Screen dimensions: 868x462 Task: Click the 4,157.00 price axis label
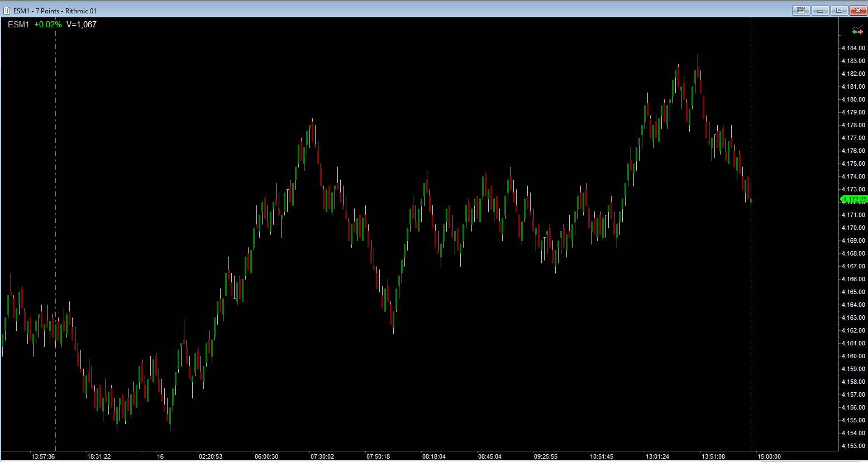pyautogui.click(x=853, y=394)
